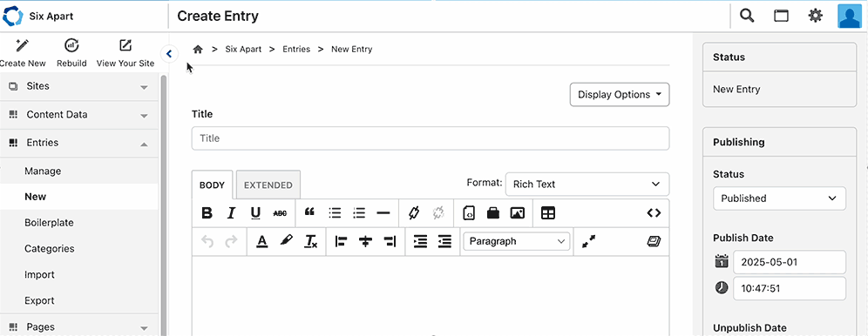Click Create New pencil icon
The height and width of the screenshot is (336, 868).
[23, 45]
